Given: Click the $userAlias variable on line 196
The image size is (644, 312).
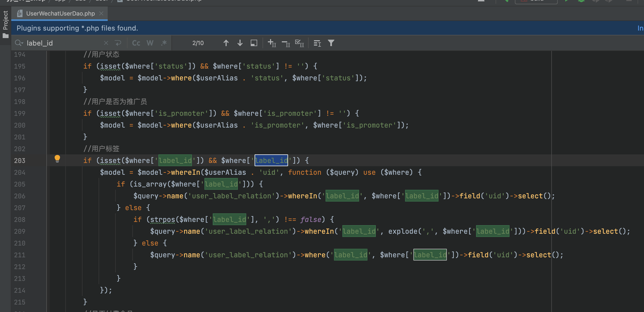Looking at the screenshot, I should [217, 78].
